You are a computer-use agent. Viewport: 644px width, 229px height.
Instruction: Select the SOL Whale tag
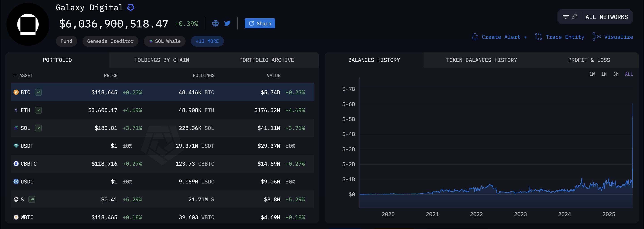pyautogui.click(x=165, y=41)
